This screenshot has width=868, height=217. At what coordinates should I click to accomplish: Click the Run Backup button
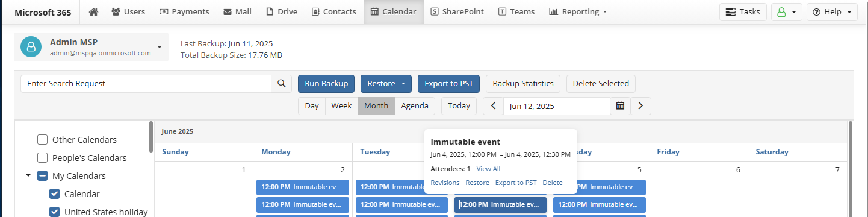coord(326,84)
